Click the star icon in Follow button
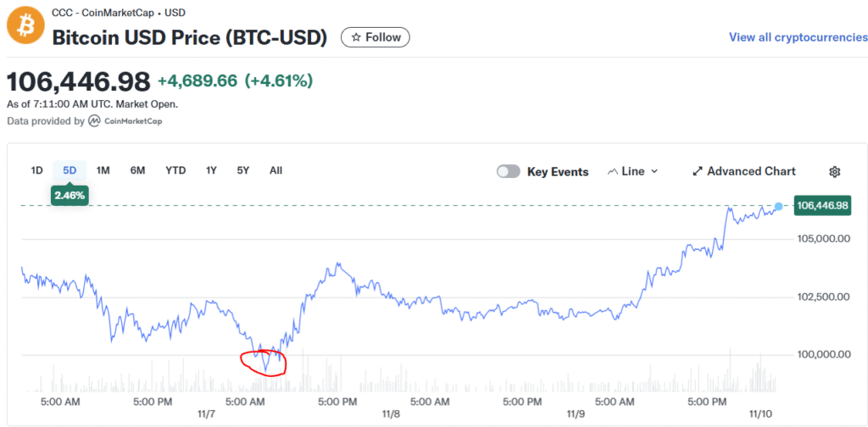 (356, 37)
